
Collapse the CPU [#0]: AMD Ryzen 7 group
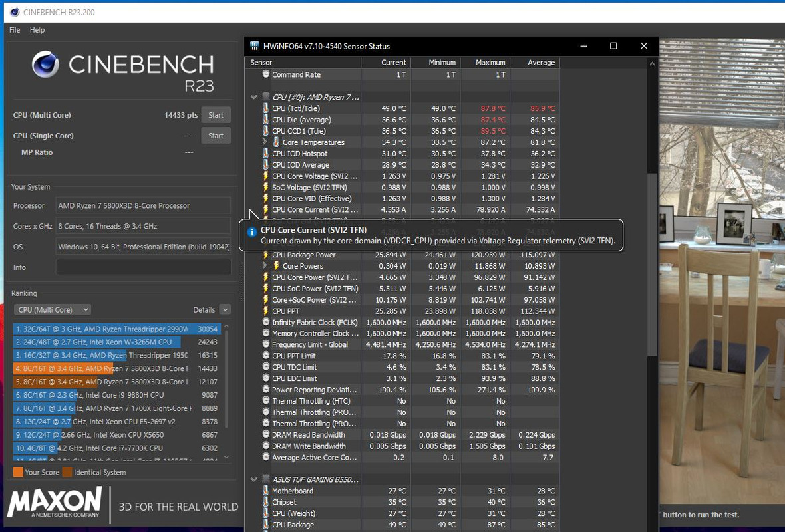[254, 97]
